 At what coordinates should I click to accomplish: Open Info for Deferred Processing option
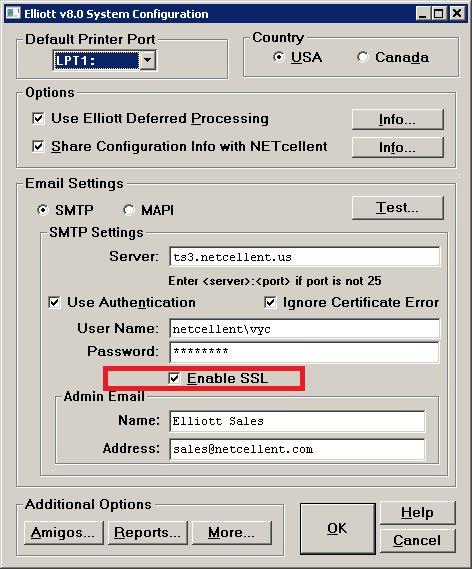(398, 119)
